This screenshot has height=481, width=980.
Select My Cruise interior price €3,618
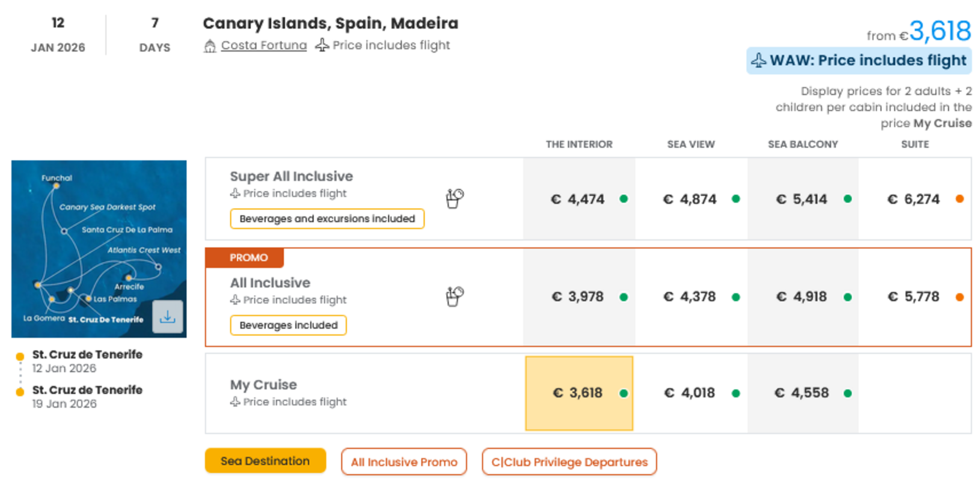pos(578,393)
